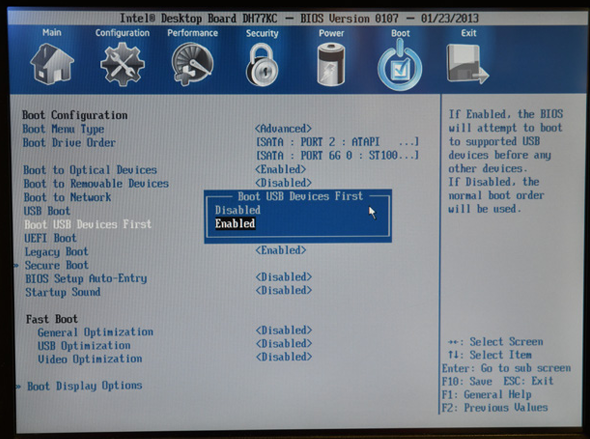
Task: Open Boot Menu Type Advanced value
Action: [283, 129]
